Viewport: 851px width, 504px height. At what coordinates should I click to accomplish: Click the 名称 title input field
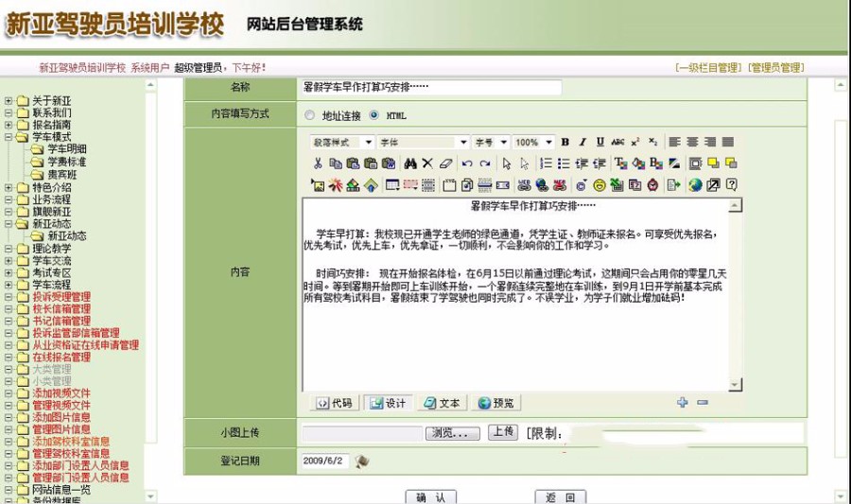click(431, 87)
